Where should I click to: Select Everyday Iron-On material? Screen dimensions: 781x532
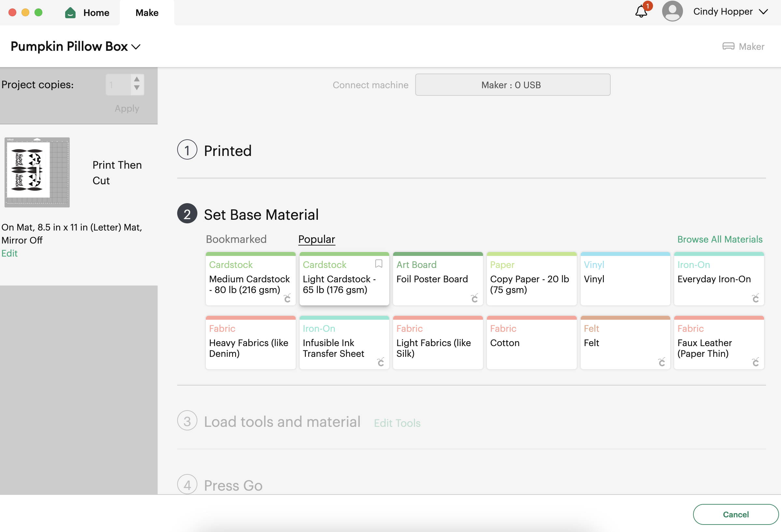click(x=719, y=279)
